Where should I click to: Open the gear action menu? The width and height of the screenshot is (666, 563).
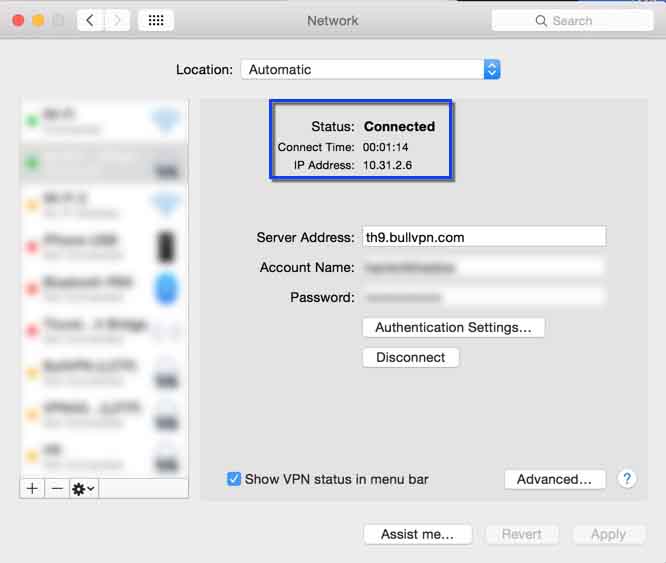(x=84, y=489)
